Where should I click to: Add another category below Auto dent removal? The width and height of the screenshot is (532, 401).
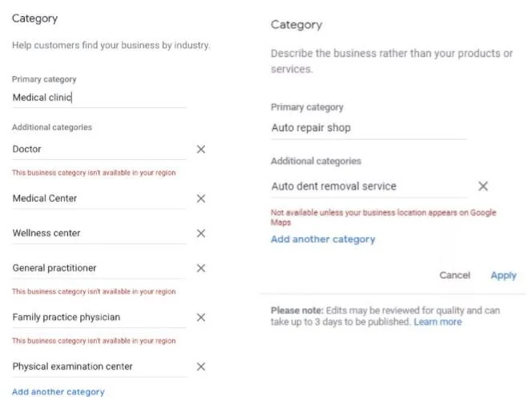[x=323, y=239]
